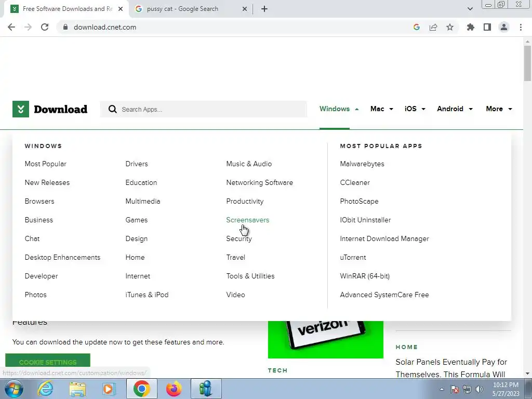This screenshot has height=399, width=532.
Task: Launch Firefox from the taskbar
Action: (174, 389)
